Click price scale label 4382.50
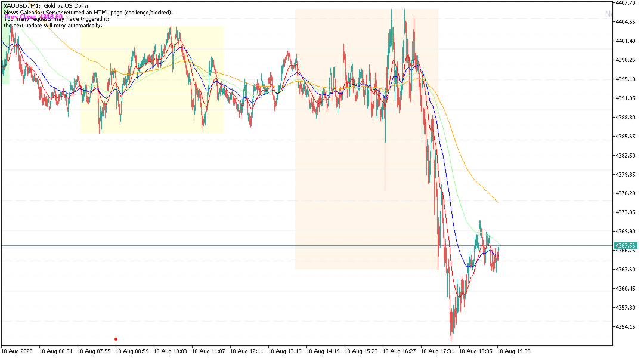 [625, 156]
